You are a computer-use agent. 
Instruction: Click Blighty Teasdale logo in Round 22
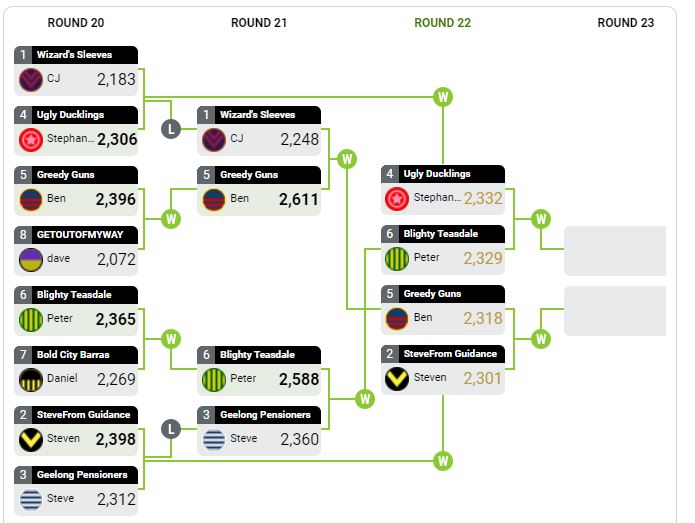(397, 259)
